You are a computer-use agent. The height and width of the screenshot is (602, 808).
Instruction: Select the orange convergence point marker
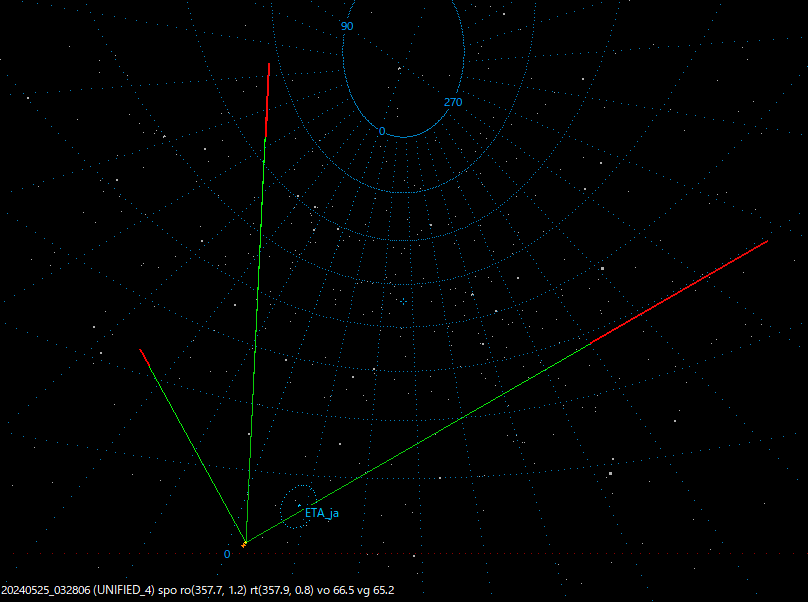pos(244,545)
